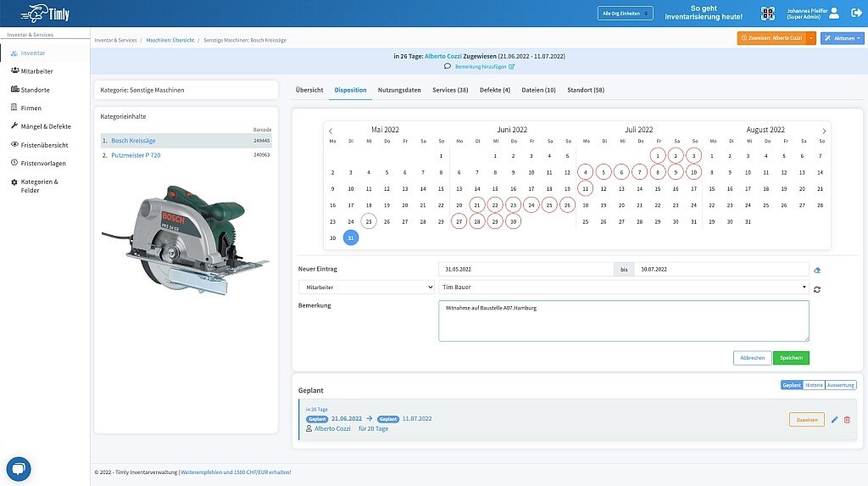Click the Bosch circular saw image

(186, 239)
